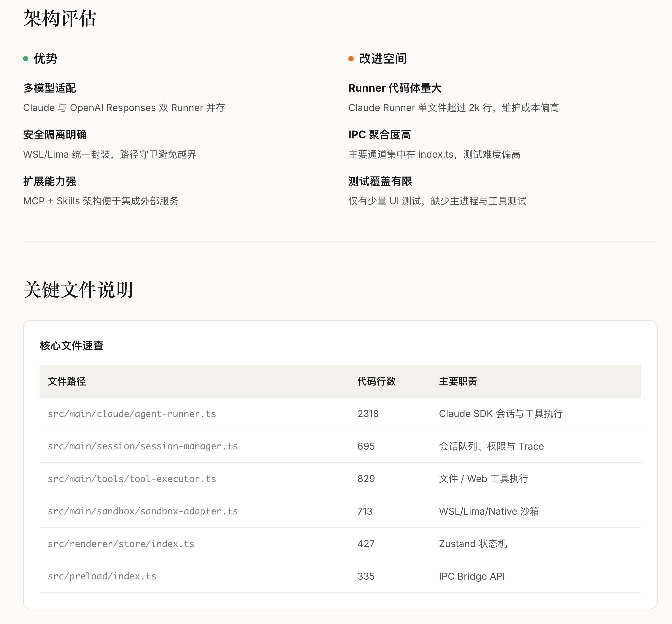Click the Runner 代码体量大 title

[x=395, y=88]
